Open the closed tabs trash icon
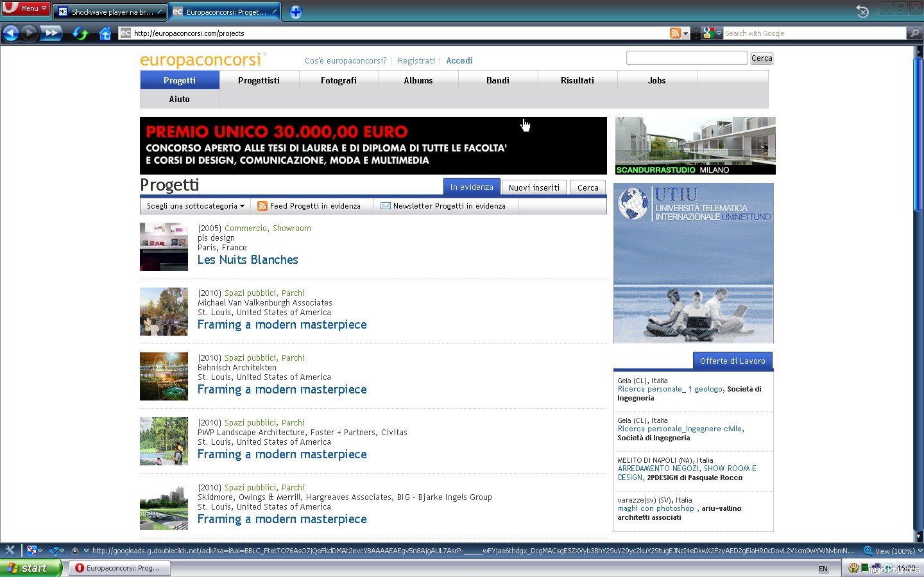 862,11
